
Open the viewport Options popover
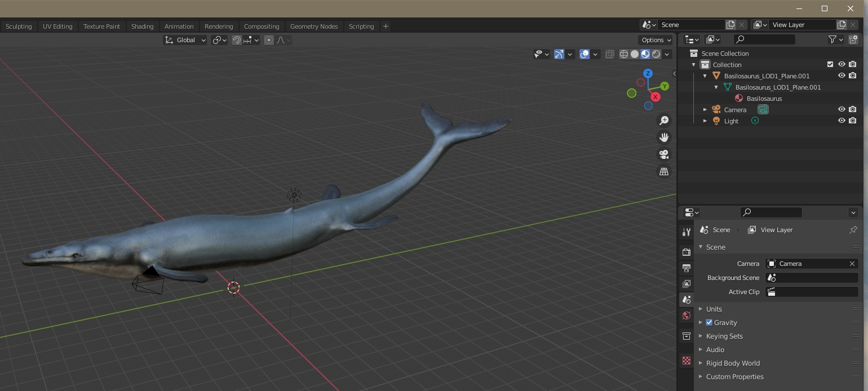(656, 40)
